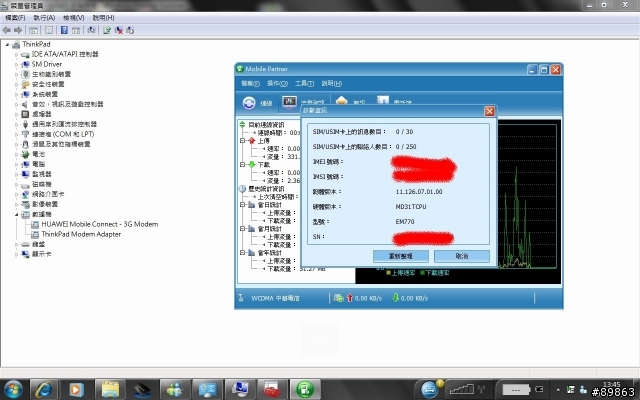This screenshot has width=640, height=400.
Task: Collapse the modem category containing HUAWEI Mobile Connect
Action: point(16,214)
